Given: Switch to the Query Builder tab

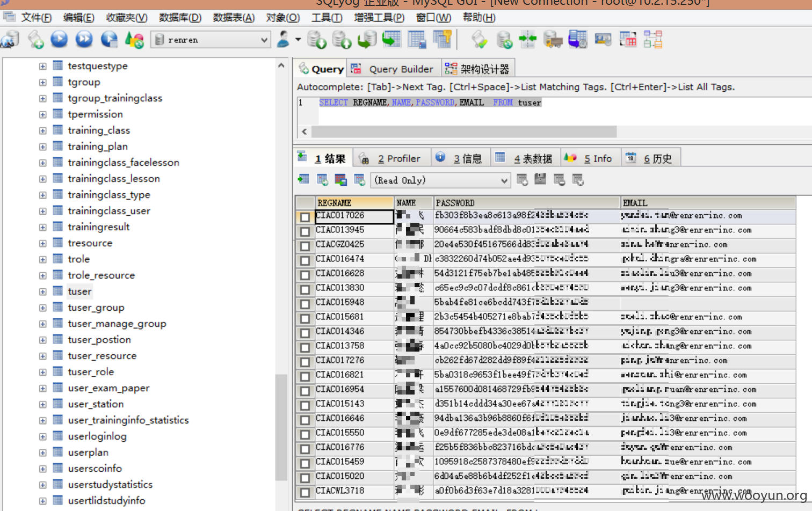Looking at the screenshot, I should [x=394, y=69].
